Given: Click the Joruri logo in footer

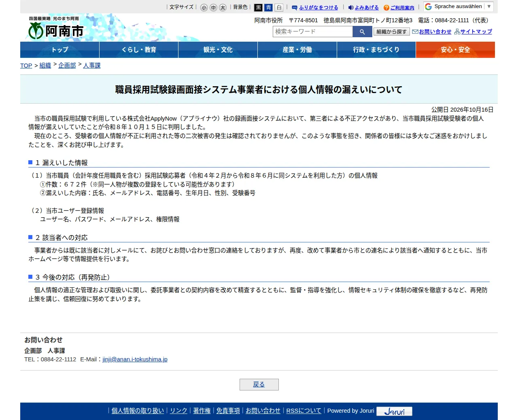Looking at the screenshot, I should pos(394,411).
